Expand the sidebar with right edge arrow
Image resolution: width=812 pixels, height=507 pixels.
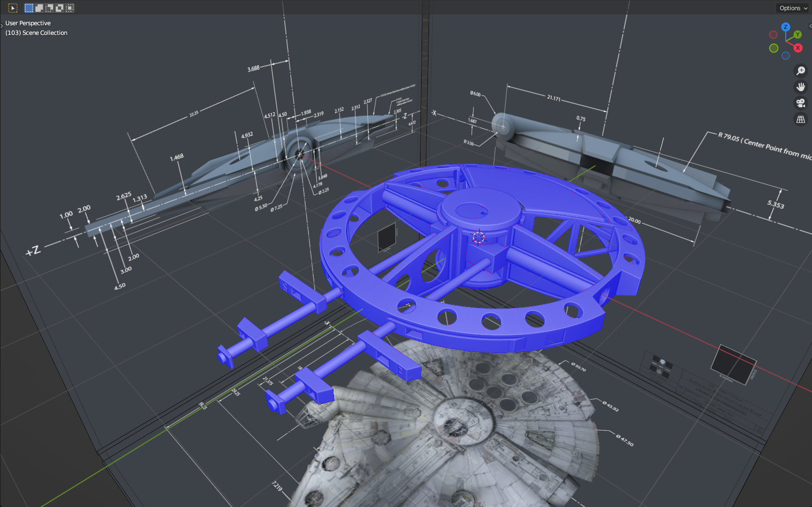click(x=810, y=25)
